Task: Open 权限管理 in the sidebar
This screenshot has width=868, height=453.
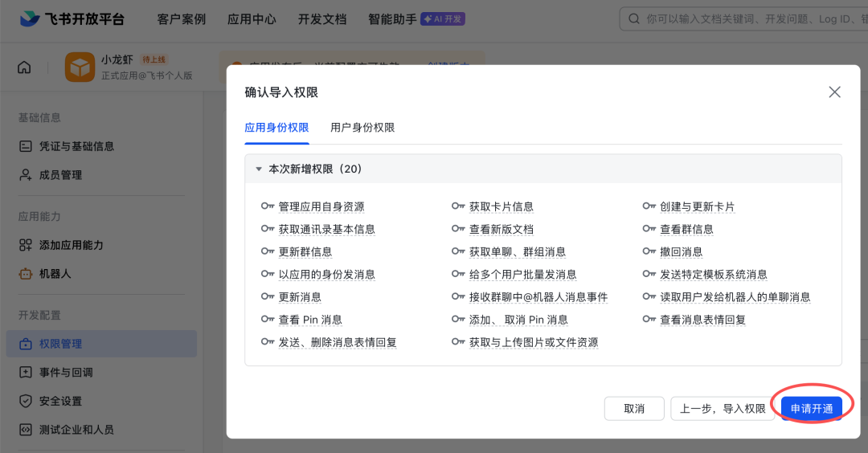Action: (x=101, y=344)
